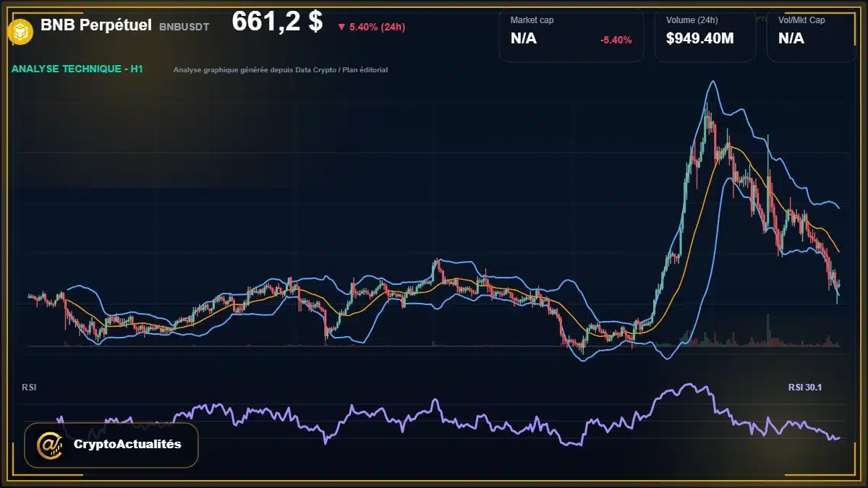Click the "Vol/Mkt Cap" card label
The height and width of the screenshot is (488, 868).
click(801, 20)
